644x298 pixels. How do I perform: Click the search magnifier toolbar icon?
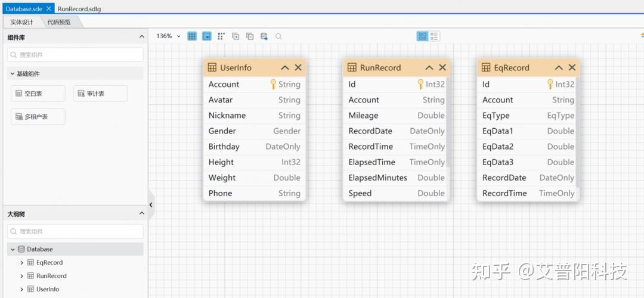tap(278, 36)
